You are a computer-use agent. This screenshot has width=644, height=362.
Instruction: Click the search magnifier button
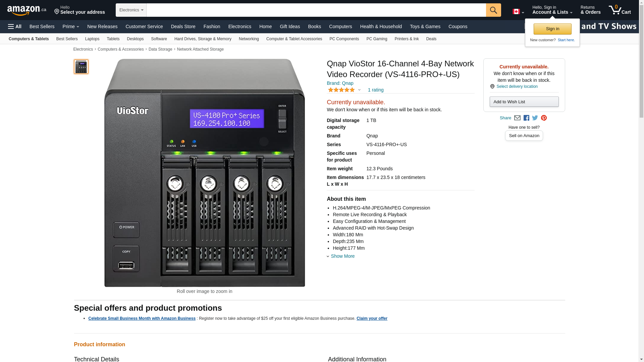493,10
